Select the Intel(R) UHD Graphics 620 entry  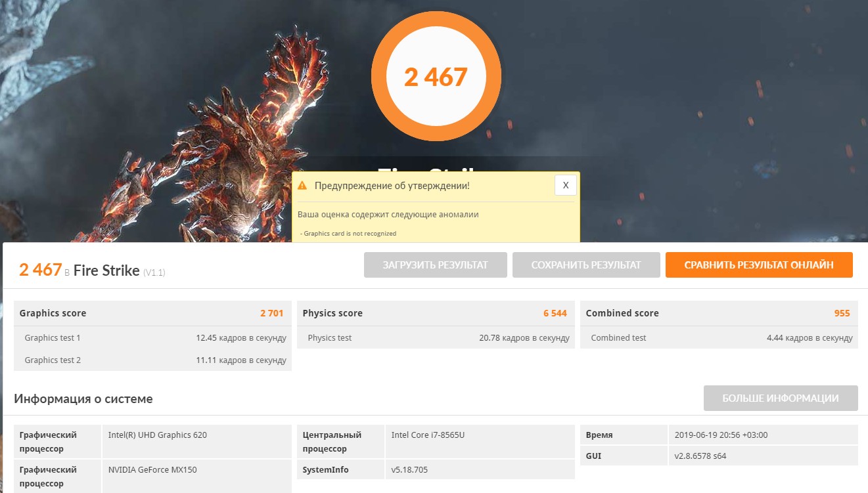[x=158, y=435]
